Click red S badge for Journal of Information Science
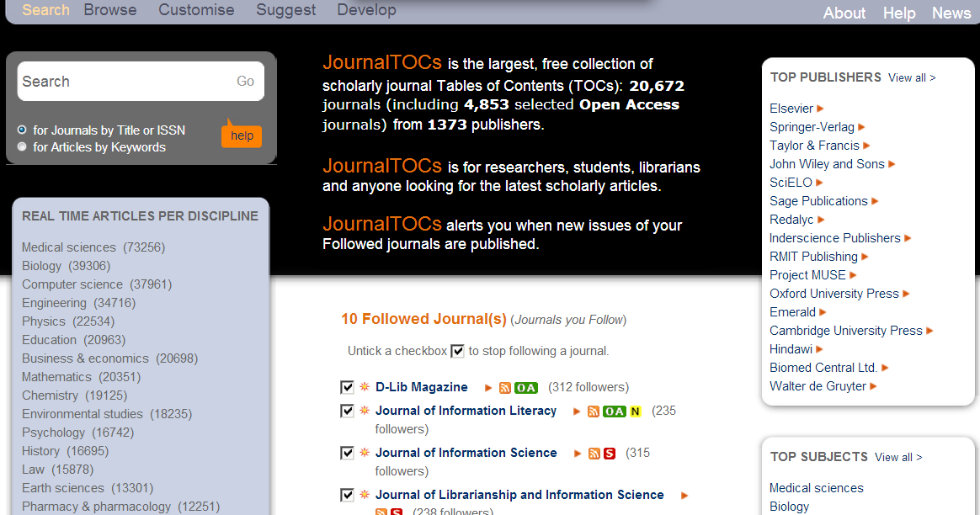980x515 pixels. (x=610, y=453)
